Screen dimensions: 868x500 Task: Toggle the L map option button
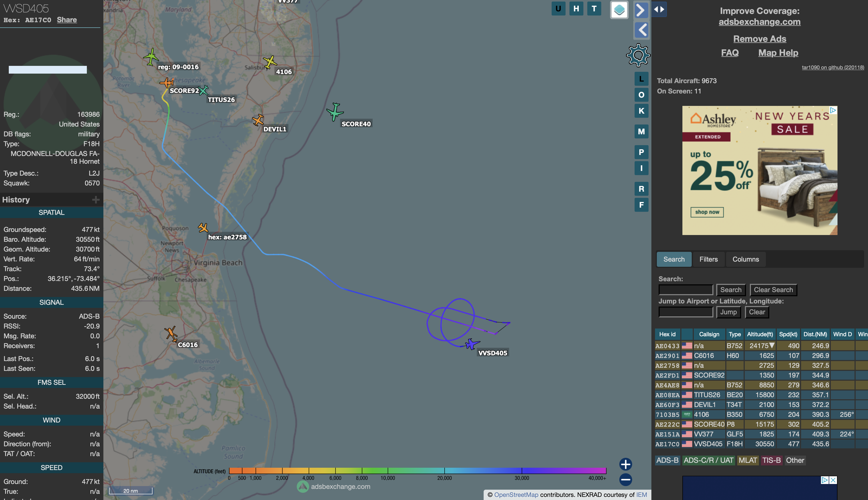point(641,79)
